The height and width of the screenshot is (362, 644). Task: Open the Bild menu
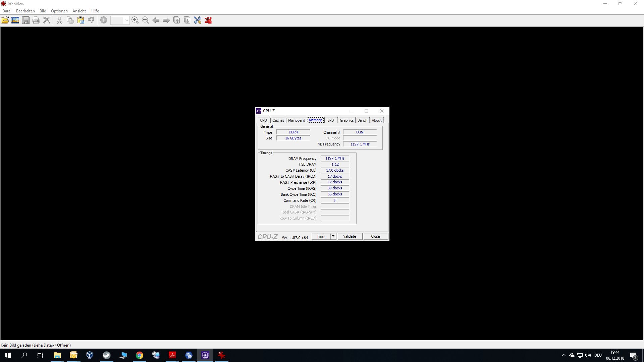pos(43,11)
